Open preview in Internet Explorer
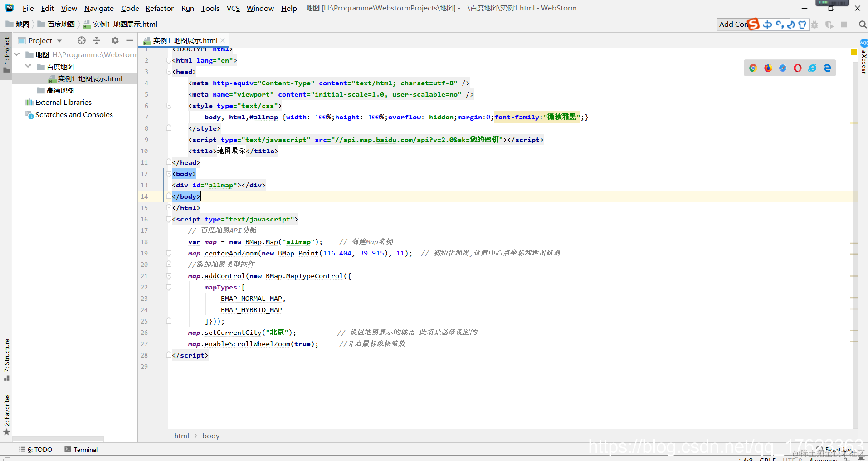The width and height of the screenshot is (868, 461). pos(813,68)
